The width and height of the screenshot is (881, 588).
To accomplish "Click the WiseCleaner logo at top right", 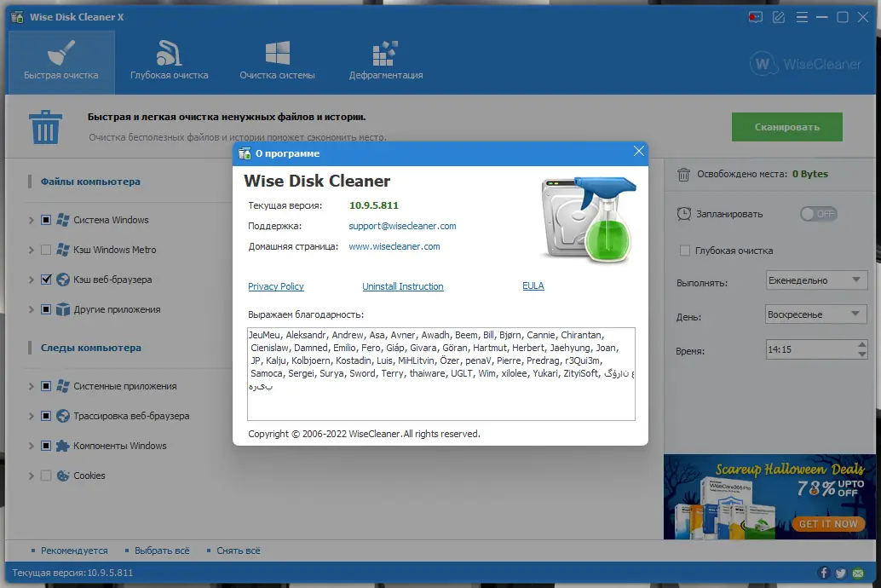I will [x=805, y=64].
